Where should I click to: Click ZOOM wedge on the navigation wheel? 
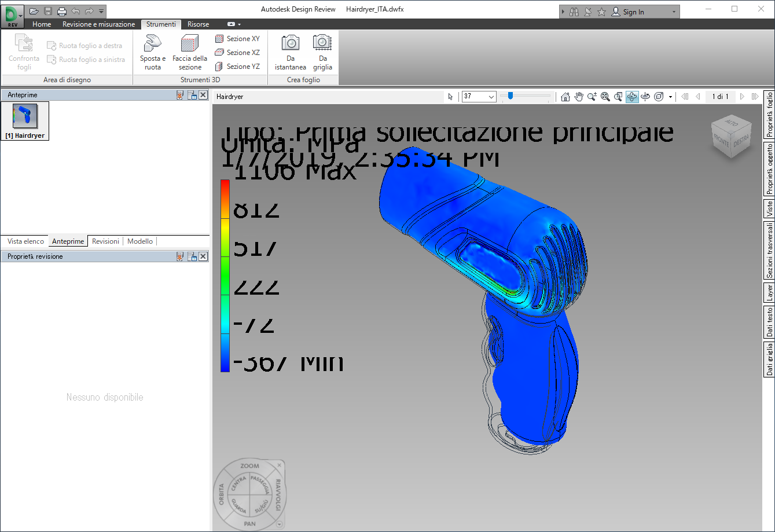tap(250, 466)
